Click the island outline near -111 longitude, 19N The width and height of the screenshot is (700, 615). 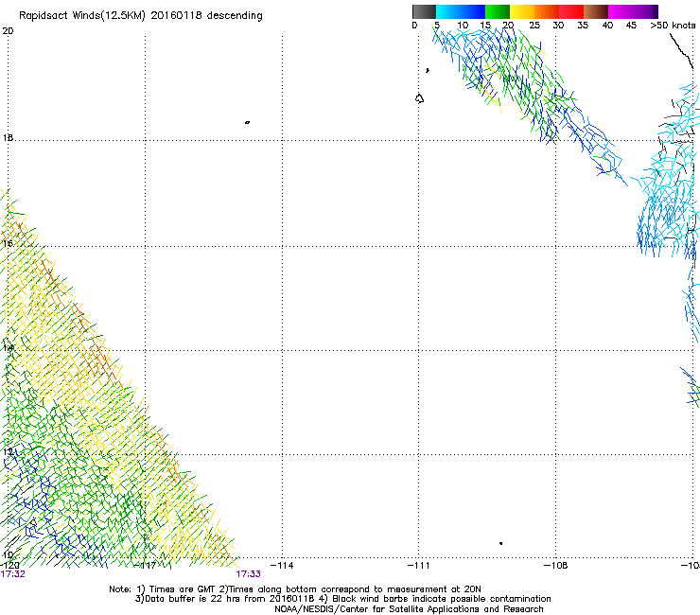(419, 98)
